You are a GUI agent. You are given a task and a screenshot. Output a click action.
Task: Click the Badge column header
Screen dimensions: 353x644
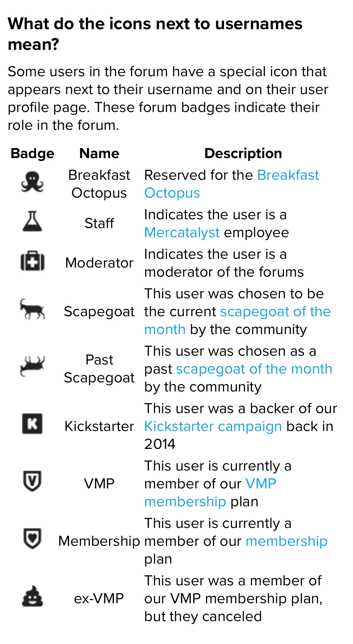(32, 154)
